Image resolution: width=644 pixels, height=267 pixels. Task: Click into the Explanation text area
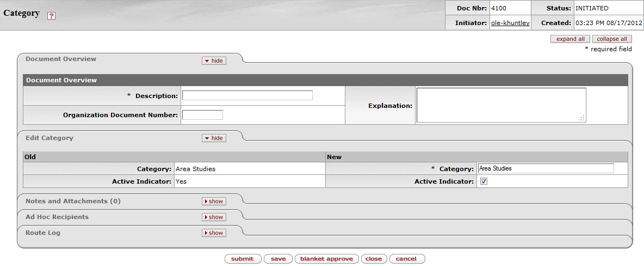pos(500,105)
